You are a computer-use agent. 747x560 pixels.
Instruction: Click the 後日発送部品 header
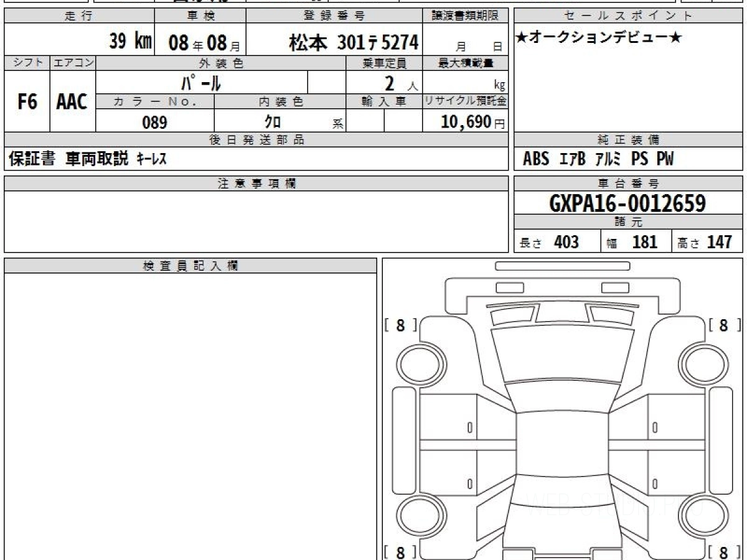click(256, 140)
